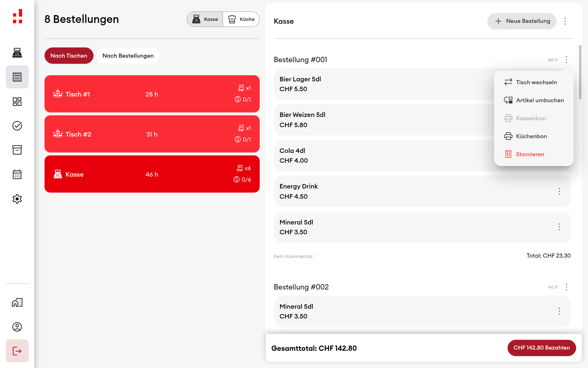Click CHF 142.80 Bezahlen button
The image size is (588, 368).
tap(542, 348)
